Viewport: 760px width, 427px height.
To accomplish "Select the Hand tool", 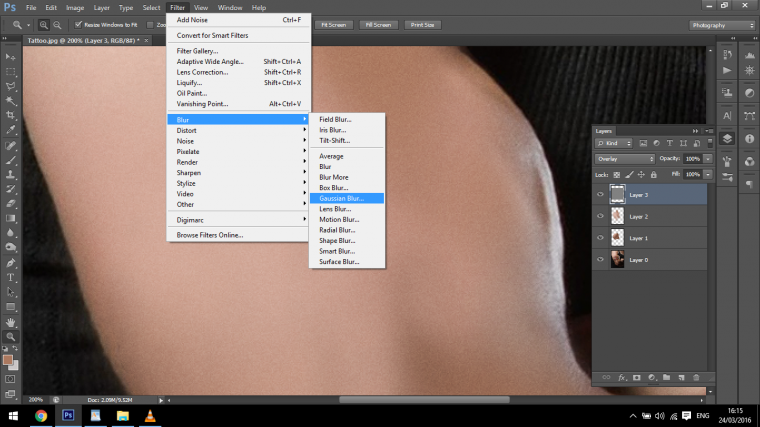I will (10, 322).
